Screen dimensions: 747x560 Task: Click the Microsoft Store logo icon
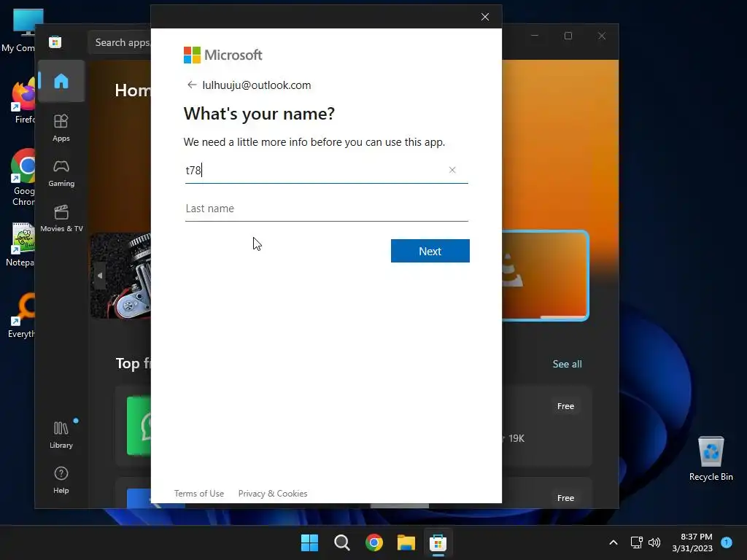[x=55, y=42]
